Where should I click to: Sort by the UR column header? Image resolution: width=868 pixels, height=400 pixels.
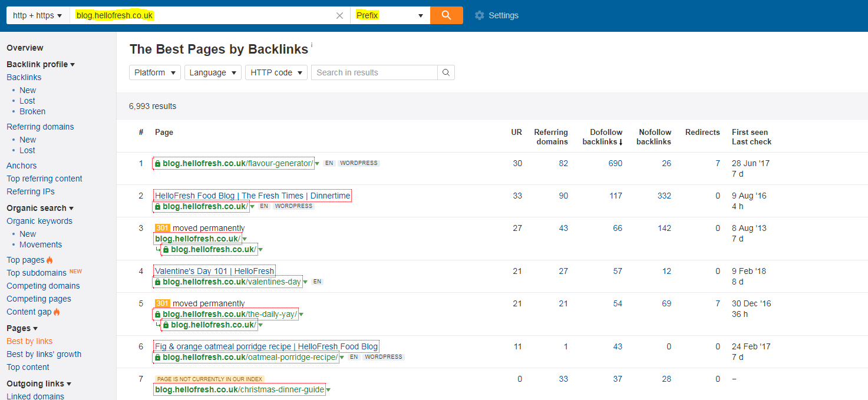click(516, 132)
